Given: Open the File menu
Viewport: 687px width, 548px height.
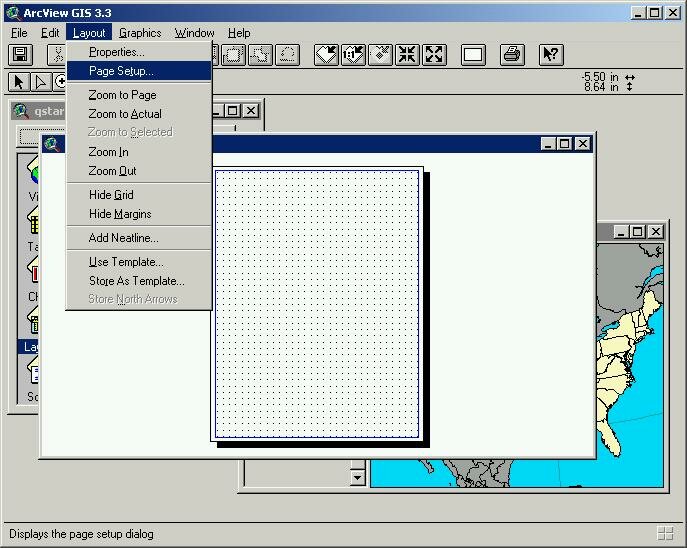Looking at the screenshot, I should (x=19, y=33).
